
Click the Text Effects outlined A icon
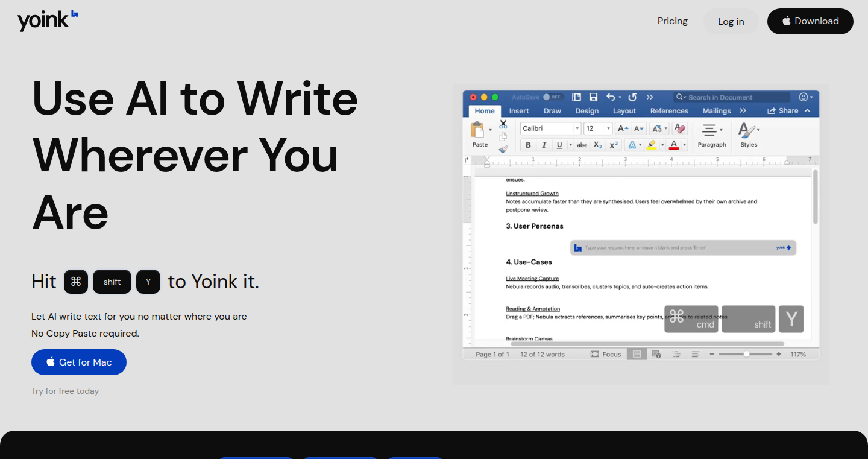632,145
